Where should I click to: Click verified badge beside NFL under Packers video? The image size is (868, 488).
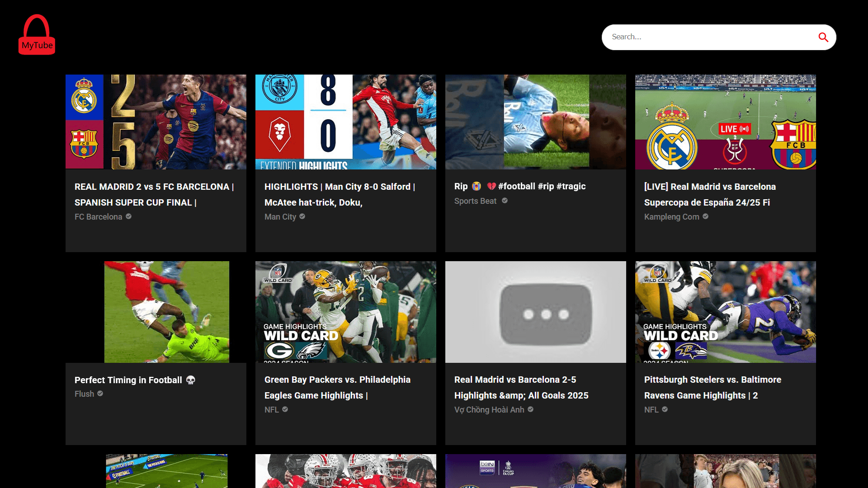pyautogui.click(x=285, y=409)
